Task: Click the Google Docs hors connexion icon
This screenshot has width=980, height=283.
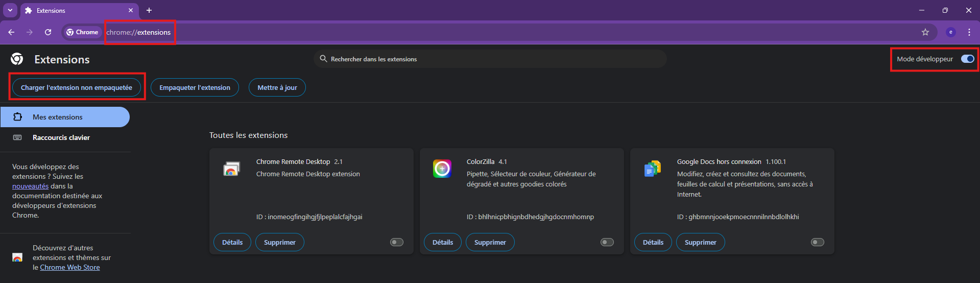Action: tap(652, 169)
